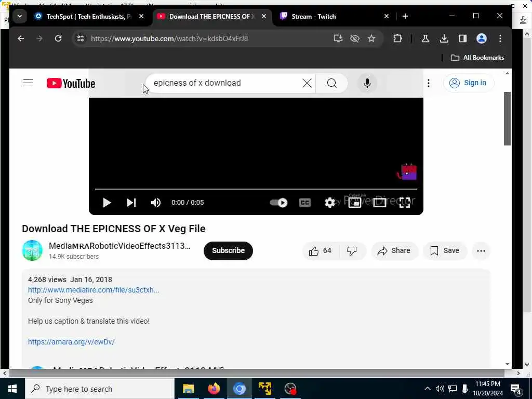Seek on the video progress bar
532x399 pixels.
pyautogui.click(x=256, y=189)
